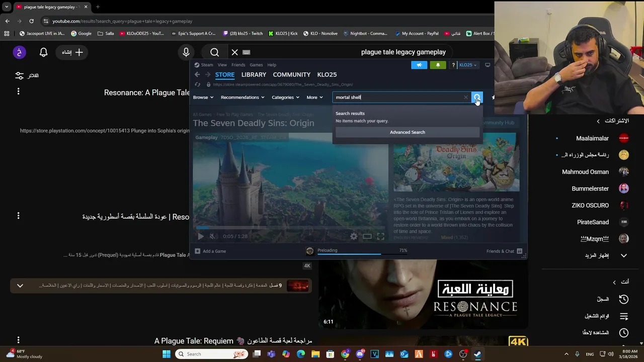Viewport: 644px width, 362px height.
Task: Expand the More dropdown in Steam store
Action: tap(314, 98)
